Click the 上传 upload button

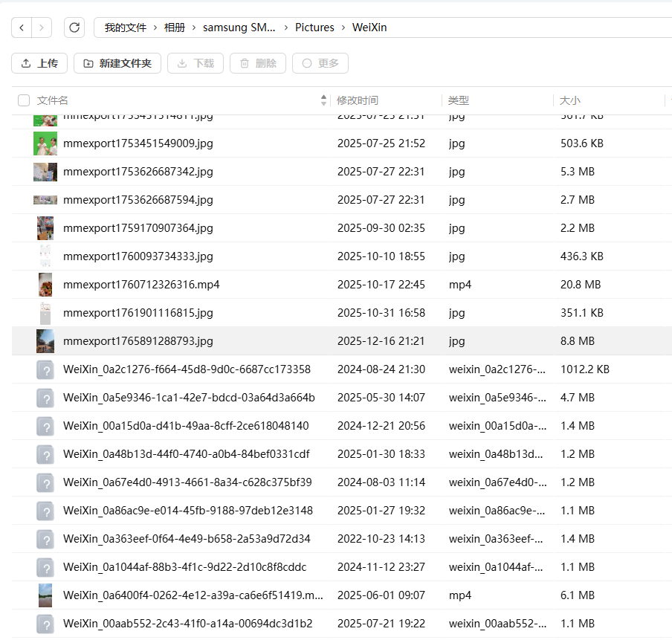coord(39,63)
